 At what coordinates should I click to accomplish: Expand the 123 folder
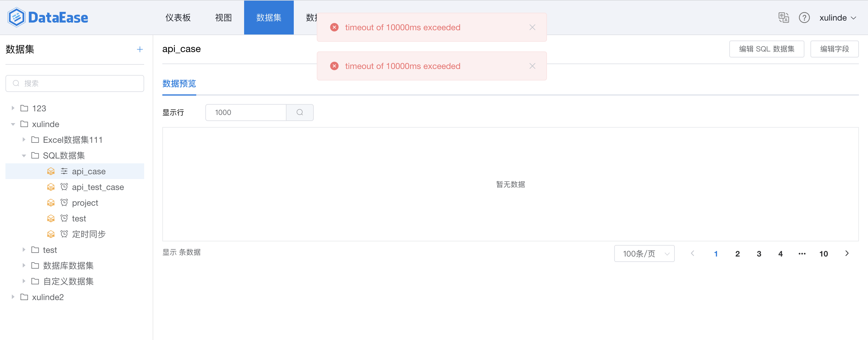click(13, 108)
